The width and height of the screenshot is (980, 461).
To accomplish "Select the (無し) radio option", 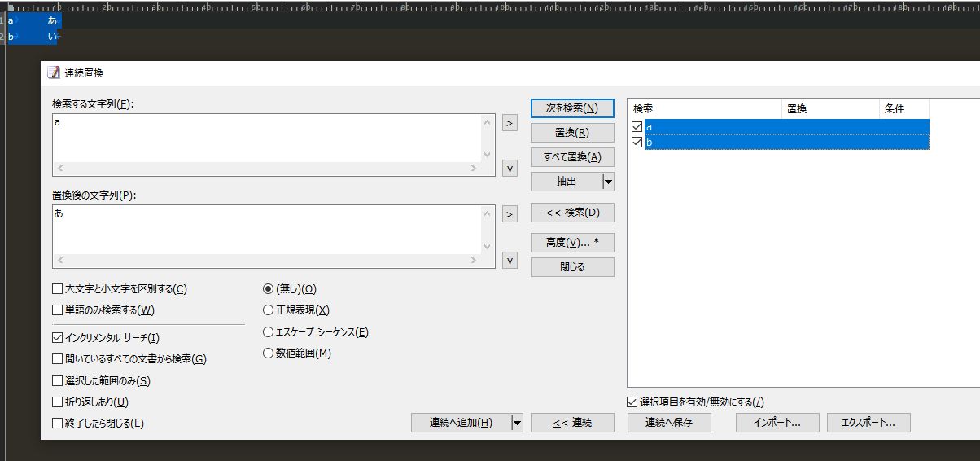I will point(268,289).
